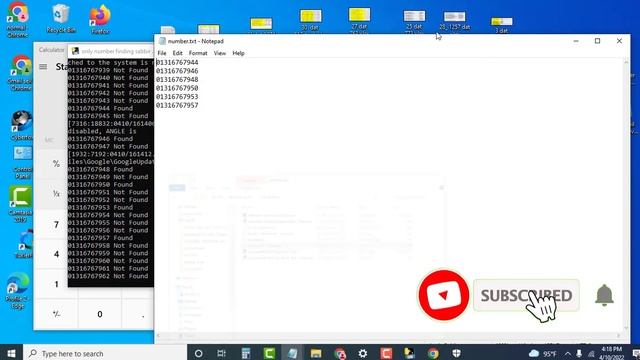The height and width of the screenshot is (360, 640).
Task: Minimize the Notepad window
Action: pos(576,41)
